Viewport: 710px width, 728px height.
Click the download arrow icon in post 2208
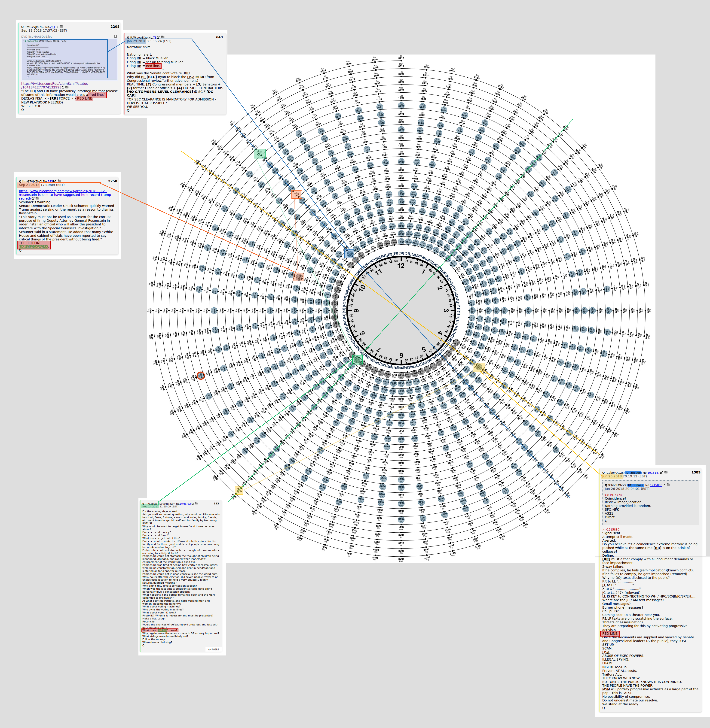click(115, 36)
